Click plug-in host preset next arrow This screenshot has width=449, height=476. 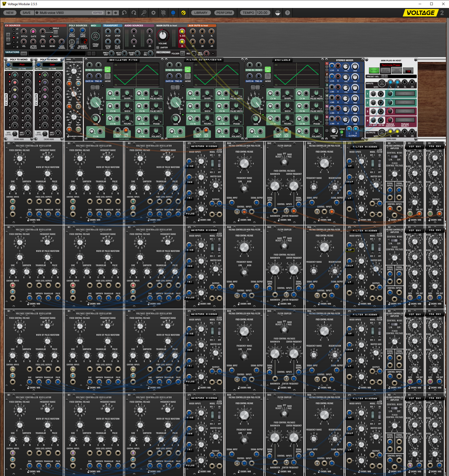tap(386, 76)
